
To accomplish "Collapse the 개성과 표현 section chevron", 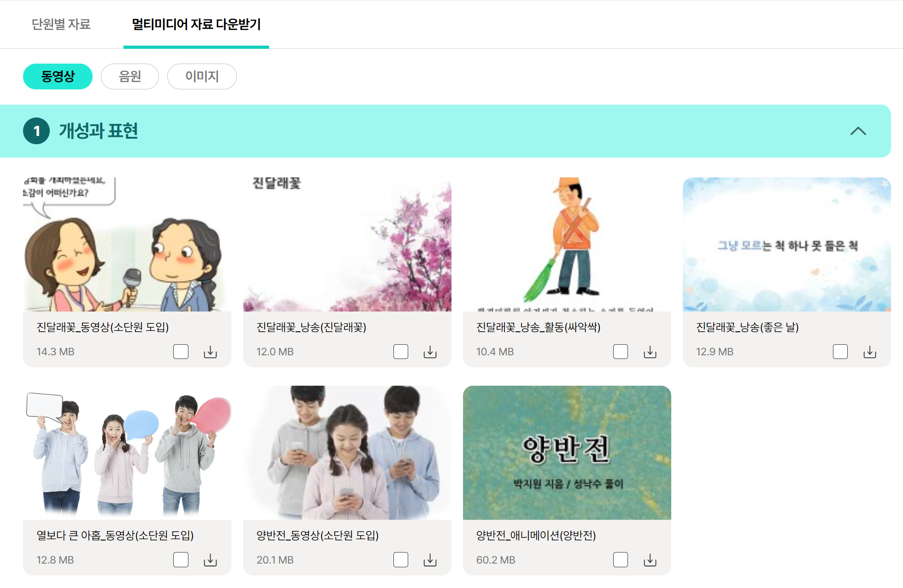I will tap(858, 131).
